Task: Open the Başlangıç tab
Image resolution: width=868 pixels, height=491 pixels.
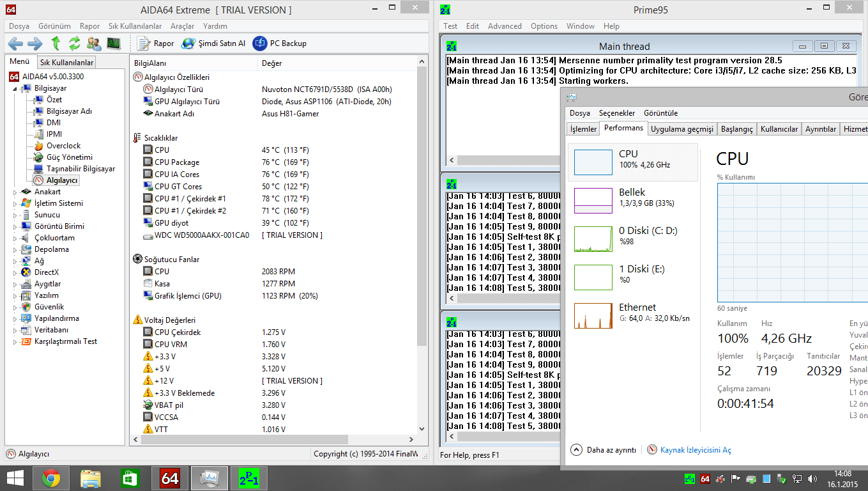Action: (736, 129)
